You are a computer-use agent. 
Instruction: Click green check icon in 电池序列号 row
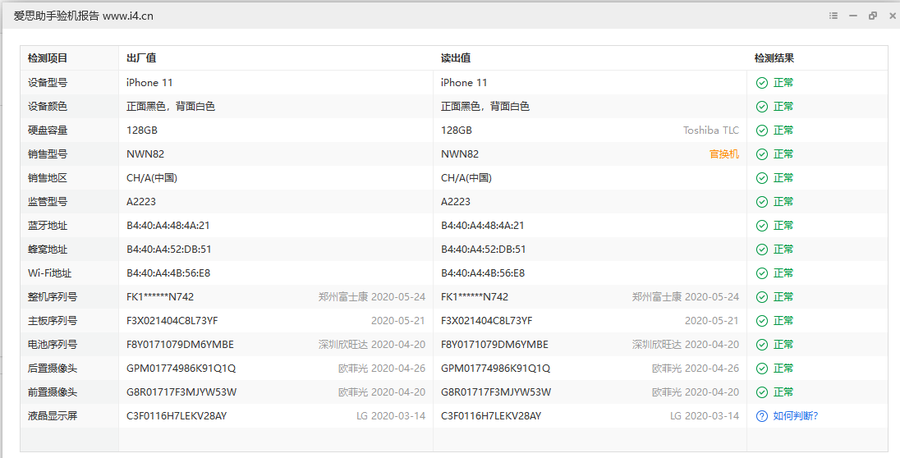click(x=761, y=345)
